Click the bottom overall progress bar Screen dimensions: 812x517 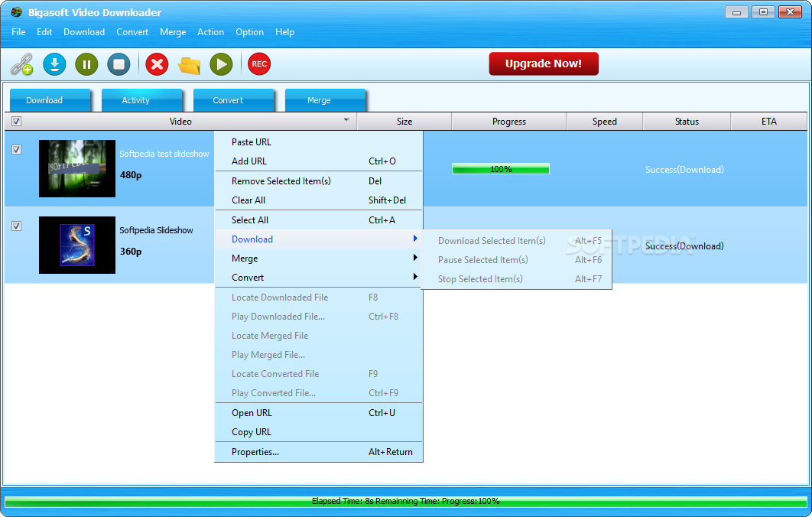click(405, 502)
